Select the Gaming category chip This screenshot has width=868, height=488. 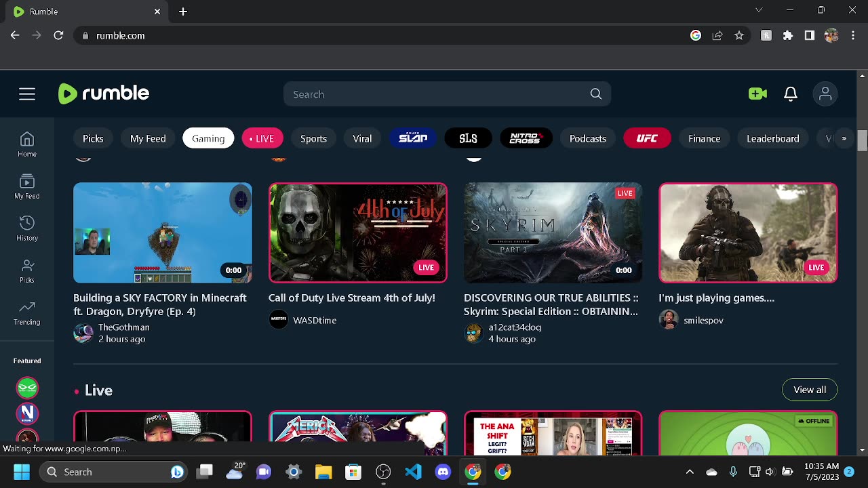coord(208,138)
